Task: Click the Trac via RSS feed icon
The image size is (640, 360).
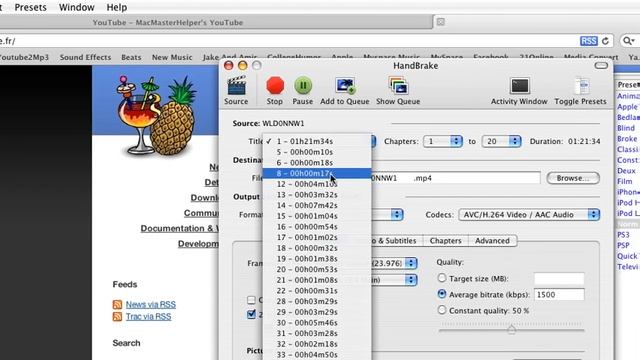Action: click(x=117, y=317)
